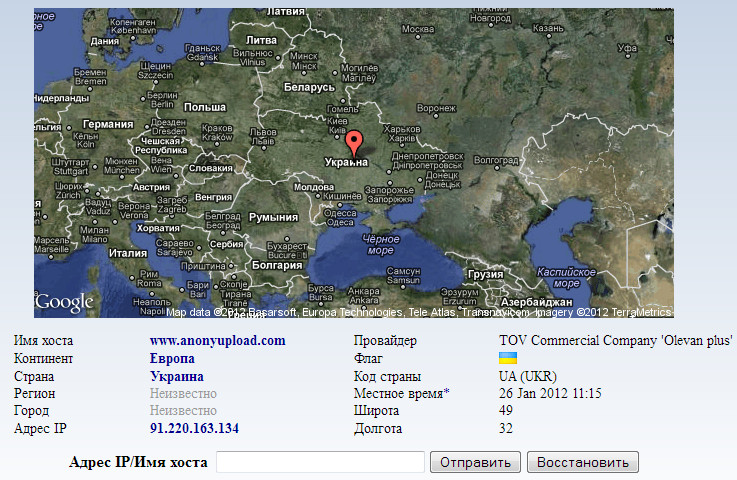The width and height of the screenshot is (737, 480).
Task: Click the Волгоград city label on the map
Action: point(496,160)
